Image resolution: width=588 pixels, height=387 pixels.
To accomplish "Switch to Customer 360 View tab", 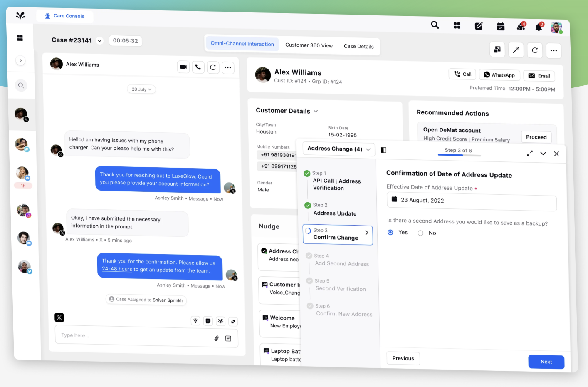I will (x=309, y=45).
